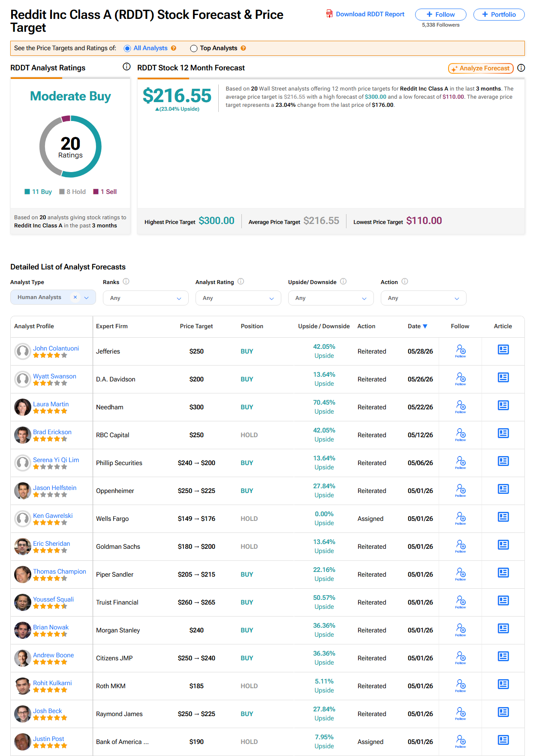Open info icon next to RDDT Analyst Ratings

tap(126, 67)
